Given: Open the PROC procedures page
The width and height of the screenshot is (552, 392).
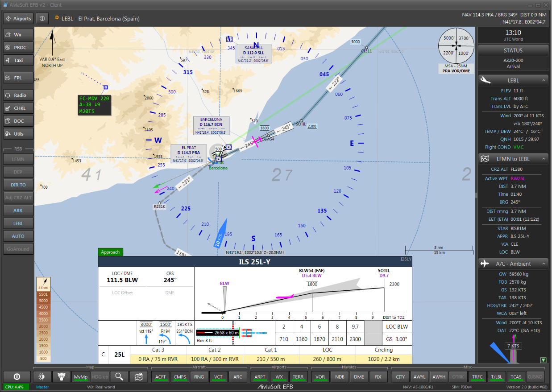Looking at the screenshot, I should [18, 47].
